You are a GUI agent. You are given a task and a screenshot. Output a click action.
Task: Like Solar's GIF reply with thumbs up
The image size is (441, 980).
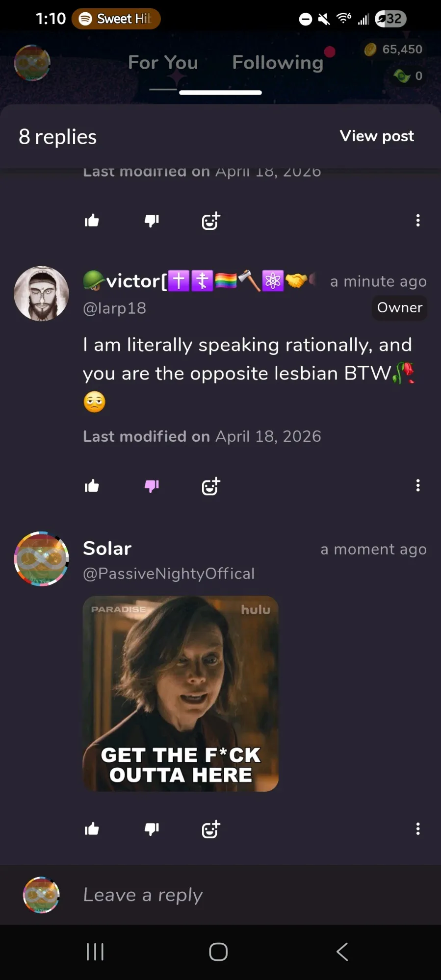click(x=92, y=829)
